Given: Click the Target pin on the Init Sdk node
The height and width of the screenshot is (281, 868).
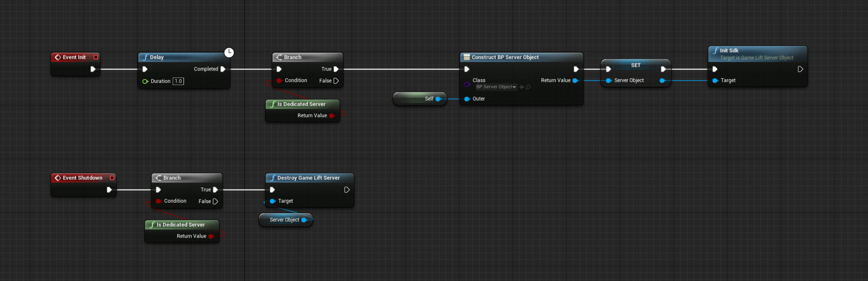Looking at the screenshot, I should pyautogui.click(x=715, y=80).
